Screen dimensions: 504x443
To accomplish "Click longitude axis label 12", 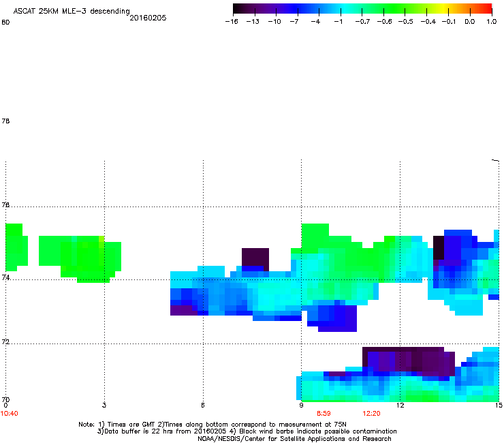I will [x=400, y=406].
